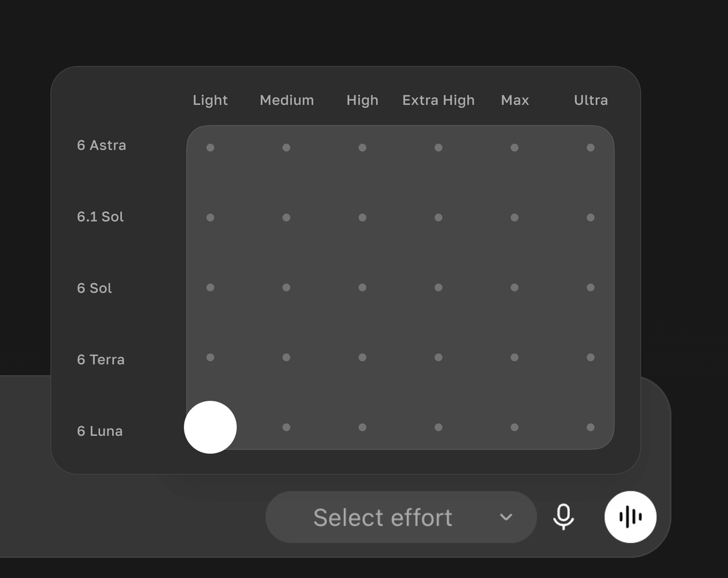This screenshot has width=728, height=578.
Task: Select 6 Sol with Light effort
Action: coord(211,287)
